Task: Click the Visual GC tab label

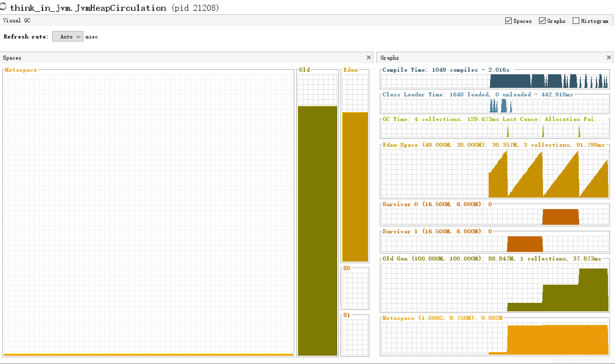Action: coord(17,21)
